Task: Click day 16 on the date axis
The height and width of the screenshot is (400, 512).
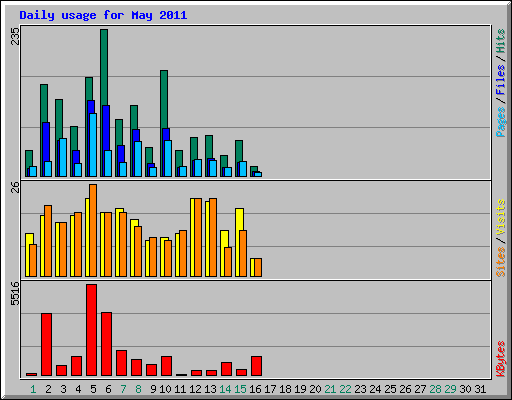Action: click(255, 389)
